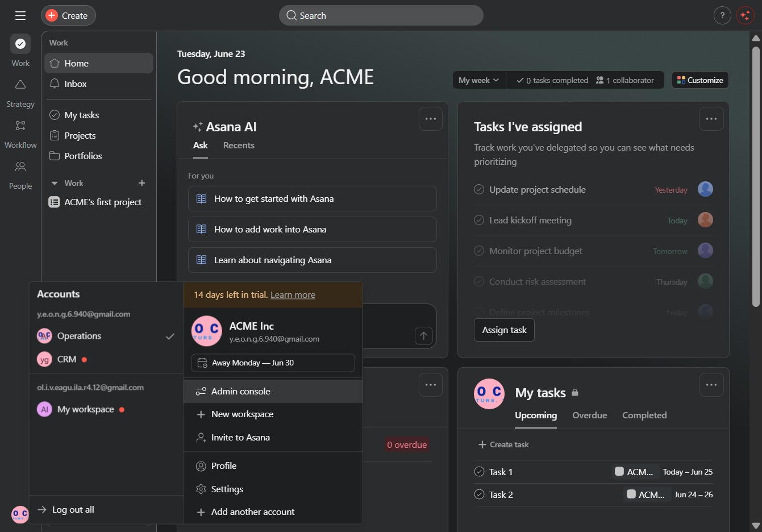Open Settings from account menu
The height and width of the screenshot is (532, 762).
273,489
